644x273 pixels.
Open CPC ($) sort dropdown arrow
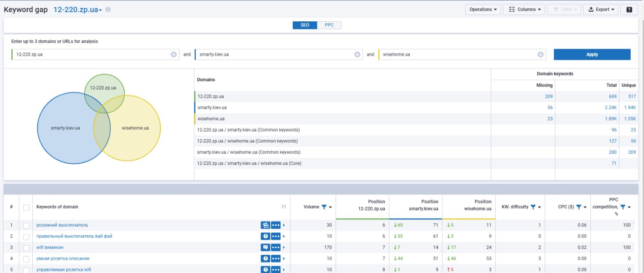(585, 207)
